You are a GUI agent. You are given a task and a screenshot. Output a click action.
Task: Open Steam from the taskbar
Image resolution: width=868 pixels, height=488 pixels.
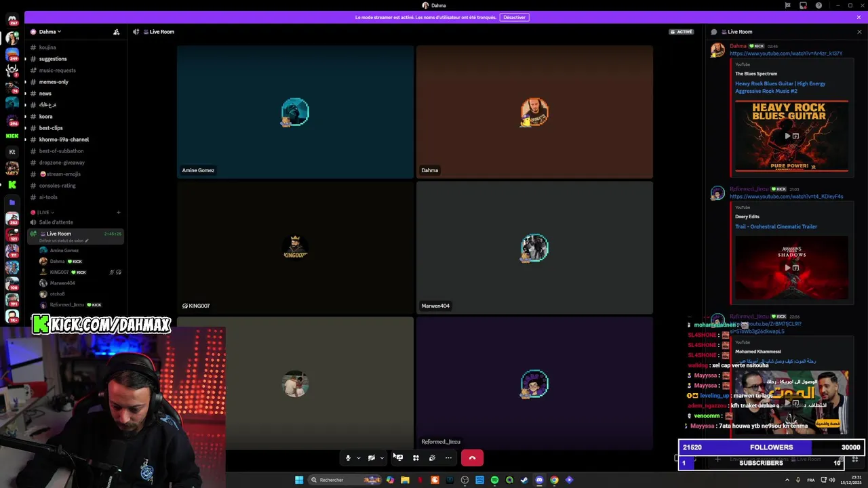[524, 480]
